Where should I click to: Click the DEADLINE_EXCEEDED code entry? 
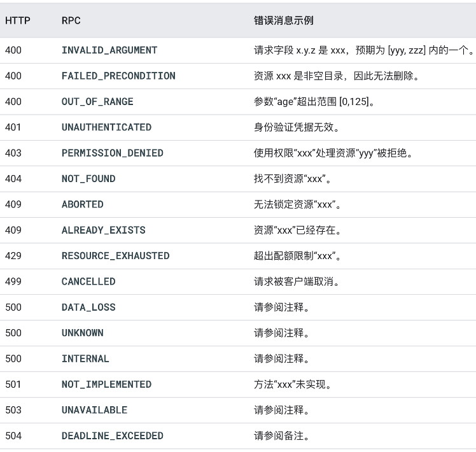pos(113,436)
